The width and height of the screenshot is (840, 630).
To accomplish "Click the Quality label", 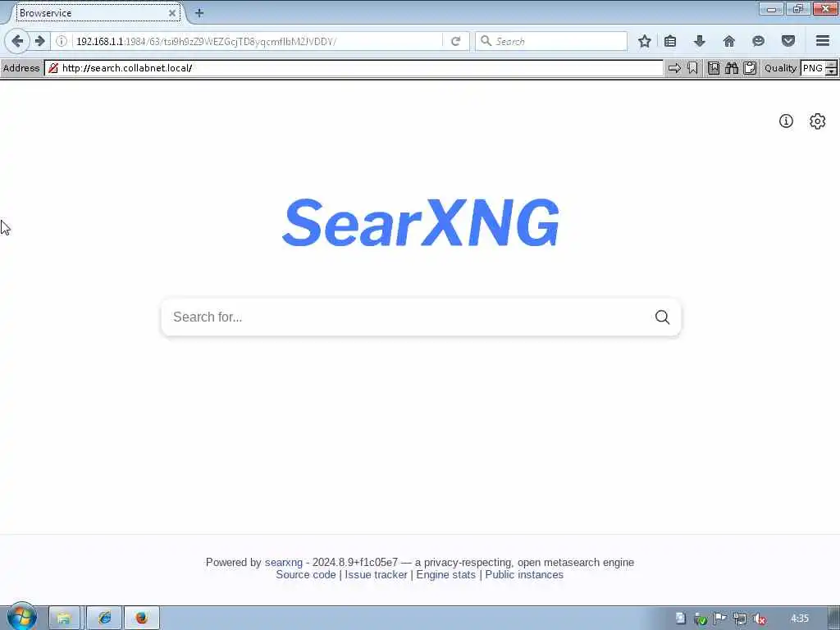I will pos(780,68).
